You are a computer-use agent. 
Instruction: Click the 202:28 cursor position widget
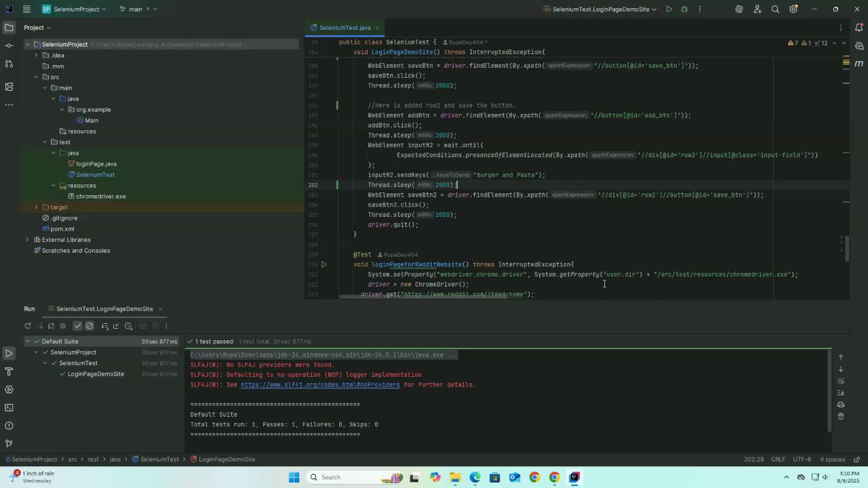(x=754, y=460)
